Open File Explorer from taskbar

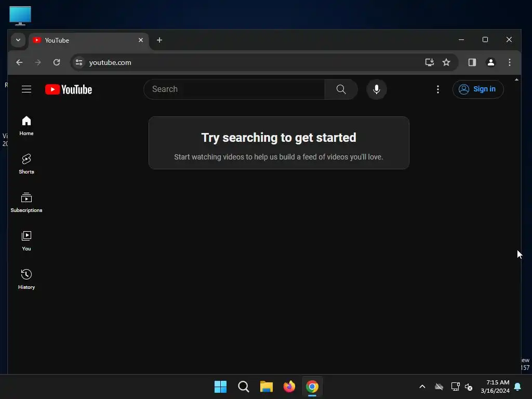pos(267,387)
